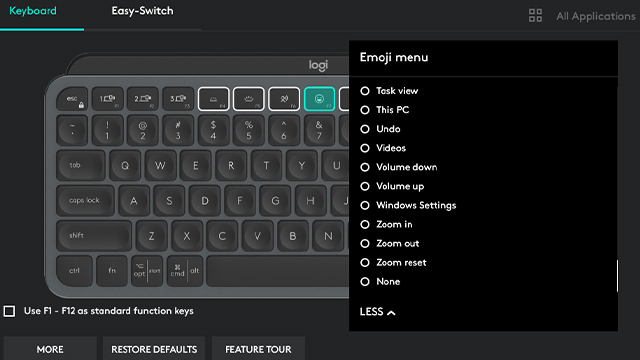Click the caps lock key
Screen dimensions: 640x360
[x=85, y=200]
